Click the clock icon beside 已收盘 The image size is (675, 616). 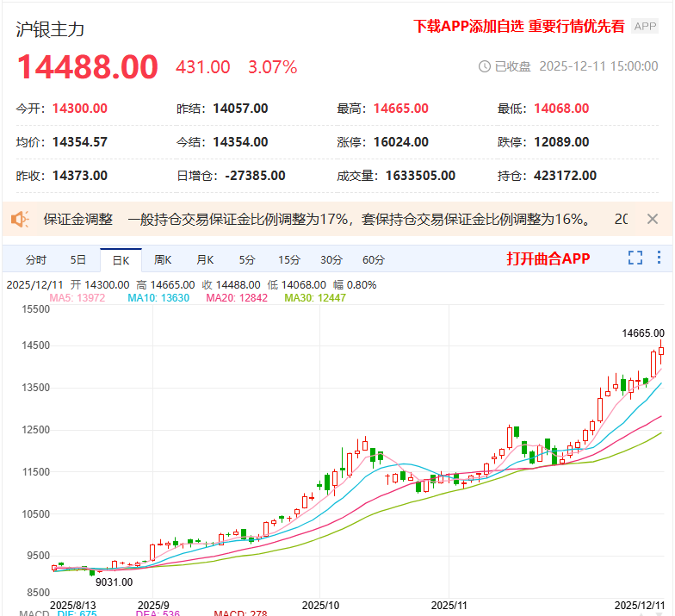coord(484,66)
